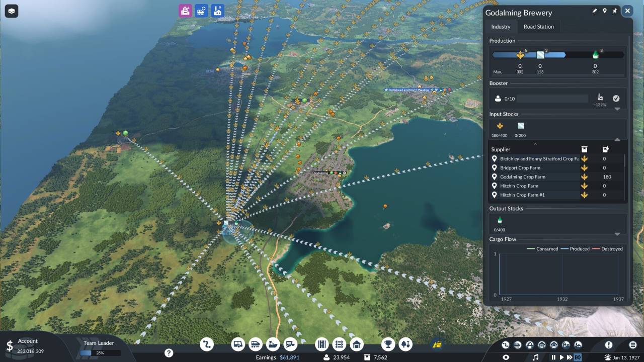Screen dimensions: 644x362
Task: Open the layers menu icon
Action: point(11,11)
